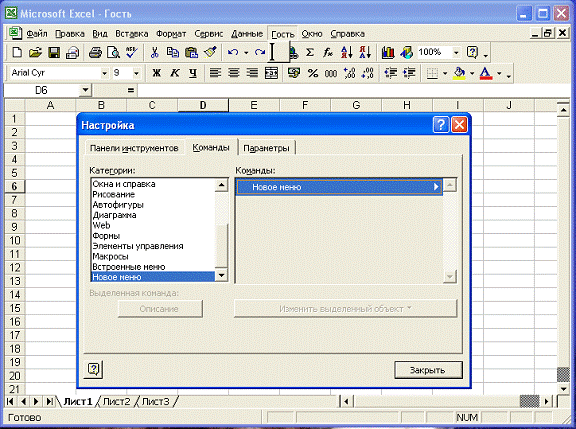Click the Закрыть button in dialog

tap(428, 370)
